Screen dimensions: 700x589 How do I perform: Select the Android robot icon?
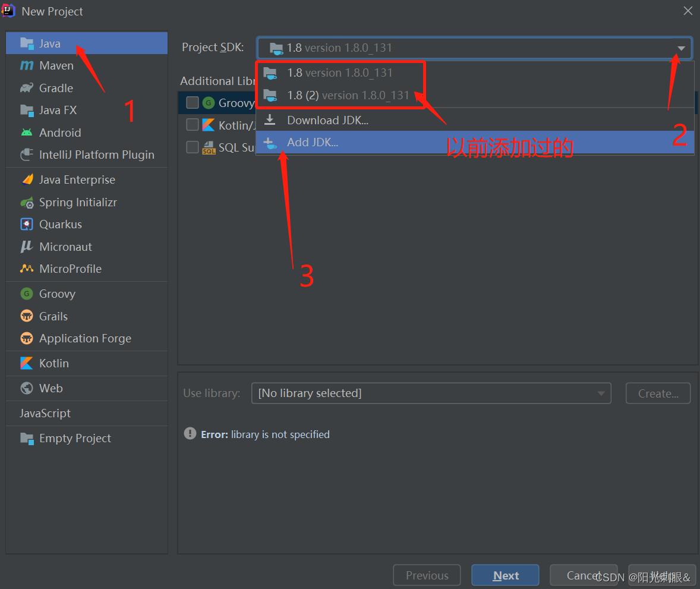(27, 133)
